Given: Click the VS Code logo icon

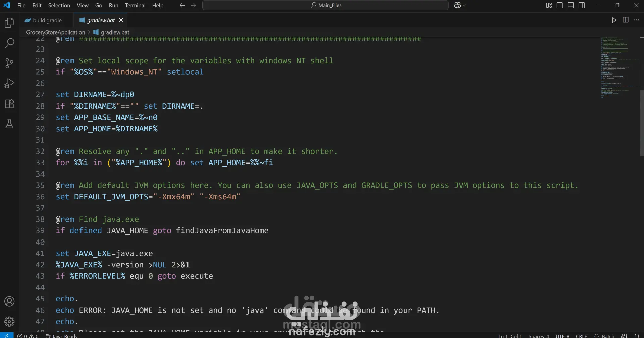Looking at the screenshot, I should pos(7,5).
